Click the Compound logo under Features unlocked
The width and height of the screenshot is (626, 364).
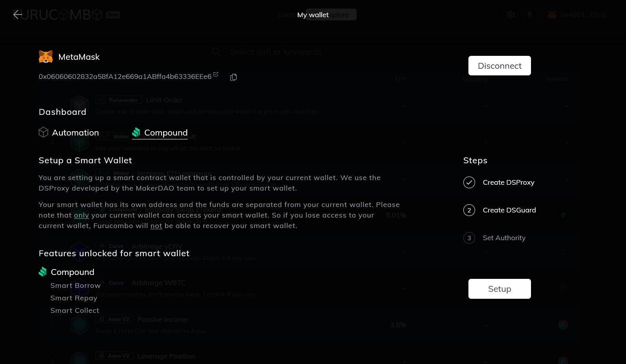pos(43,272)
